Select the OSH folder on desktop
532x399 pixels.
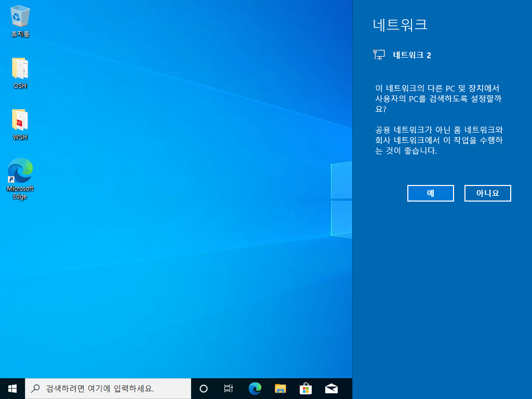click(20, 73)
